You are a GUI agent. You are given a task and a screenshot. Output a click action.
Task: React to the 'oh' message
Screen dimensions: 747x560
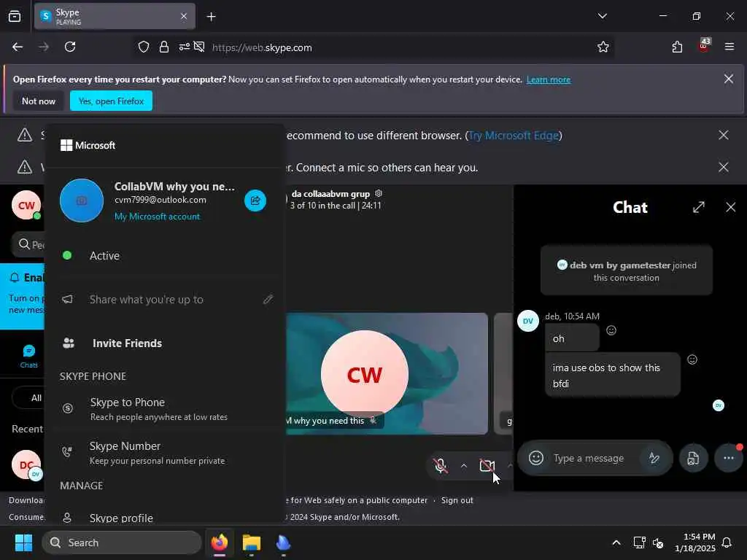[611, 330]
